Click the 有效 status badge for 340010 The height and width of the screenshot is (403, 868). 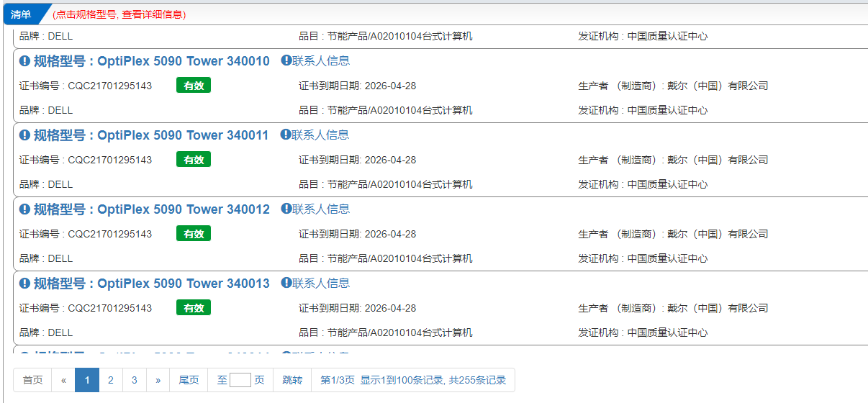(x=194, y=86)
